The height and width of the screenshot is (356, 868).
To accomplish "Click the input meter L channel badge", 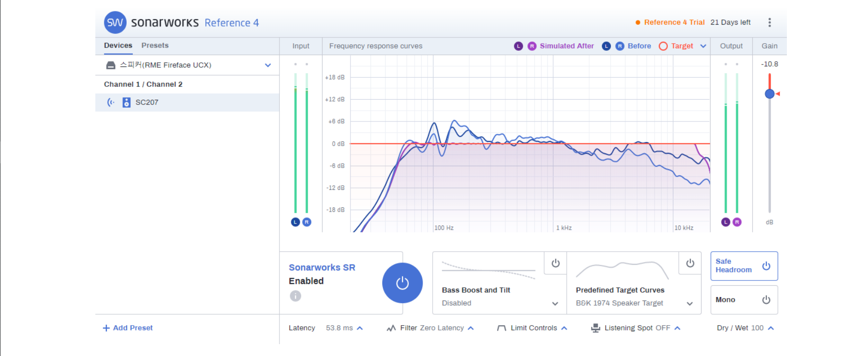I will coord(295,222).
